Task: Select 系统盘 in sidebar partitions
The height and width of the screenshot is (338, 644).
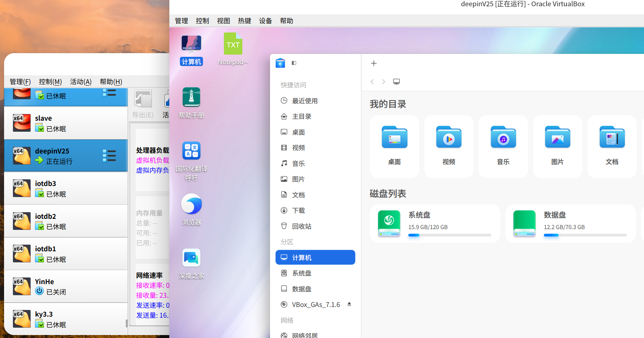Action: tap(315, 273)
